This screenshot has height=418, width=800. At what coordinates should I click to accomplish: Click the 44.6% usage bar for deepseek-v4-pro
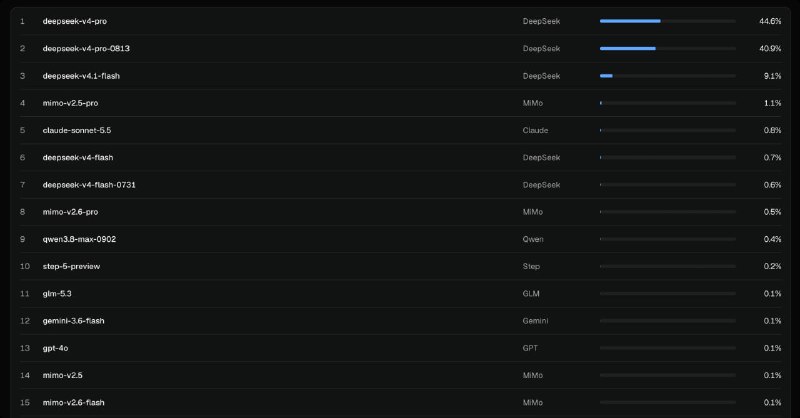pos(668,21)
